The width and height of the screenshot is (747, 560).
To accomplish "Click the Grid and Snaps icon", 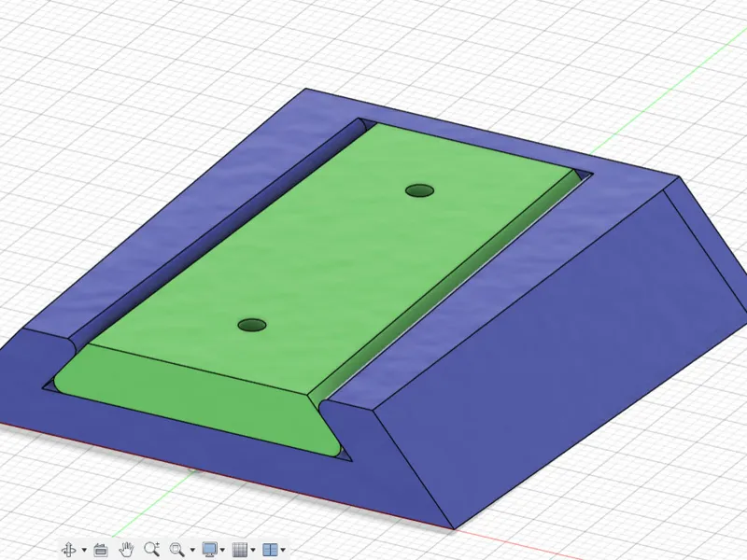I will [x=240, y=550].
